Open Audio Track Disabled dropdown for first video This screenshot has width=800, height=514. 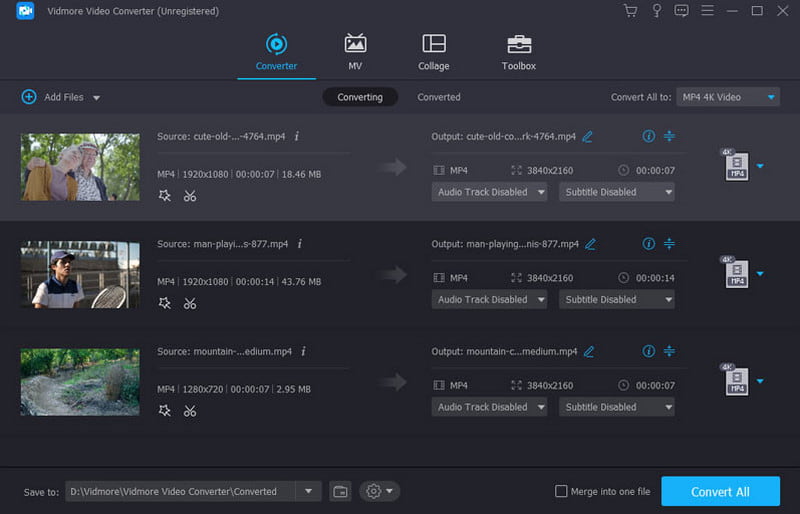(489, 192)
